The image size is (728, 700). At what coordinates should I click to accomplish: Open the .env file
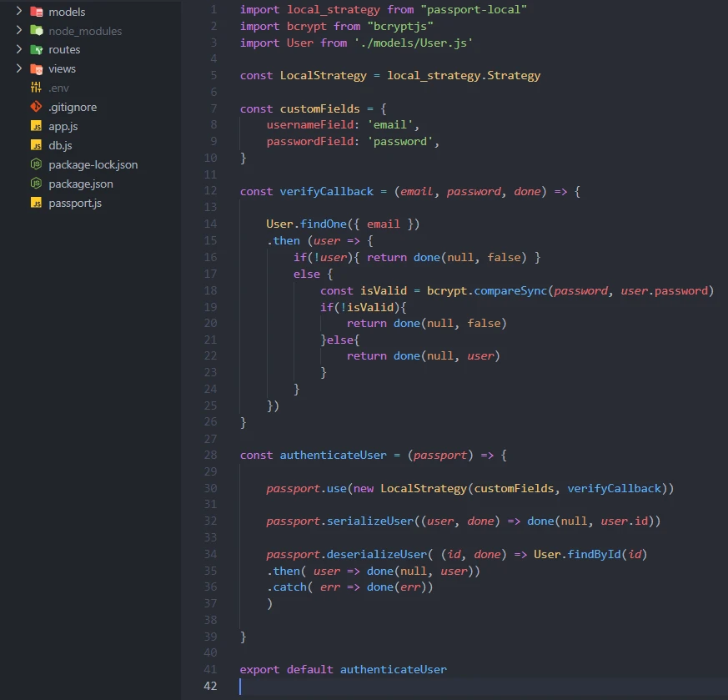[x=58, y=88]
